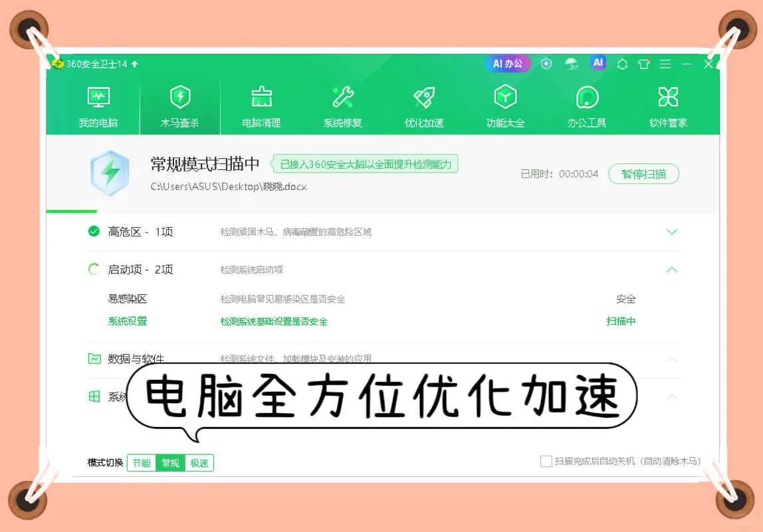763x532 pixels.
Task: Enable 扫描完成后自动关机 checkbox
Action: tap(546, 461)
